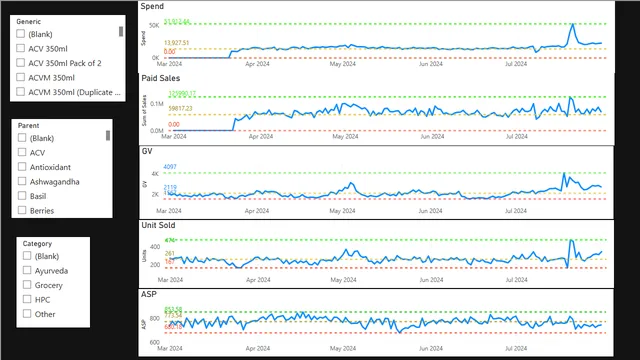Click the Parent slicer header
The height and width of the screenshot is (360, 640).
pos(29,126)
